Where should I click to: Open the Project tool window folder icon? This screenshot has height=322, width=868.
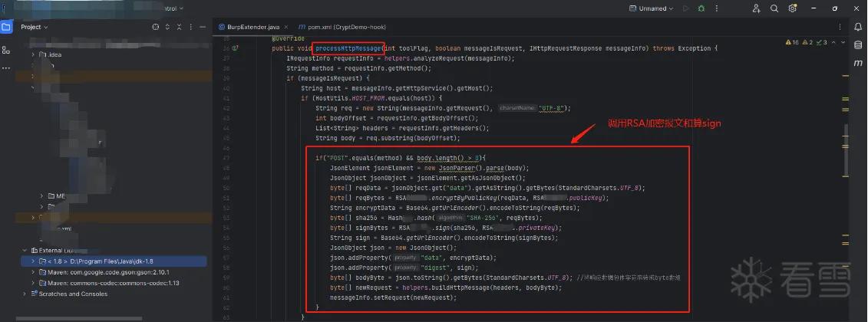[x=5, y=27]
